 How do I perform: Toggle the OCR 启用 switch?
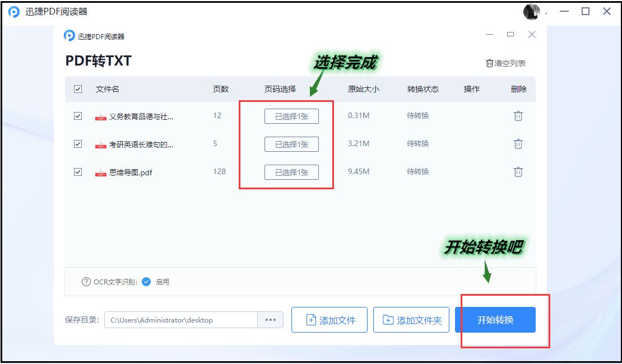click(147, 282)
